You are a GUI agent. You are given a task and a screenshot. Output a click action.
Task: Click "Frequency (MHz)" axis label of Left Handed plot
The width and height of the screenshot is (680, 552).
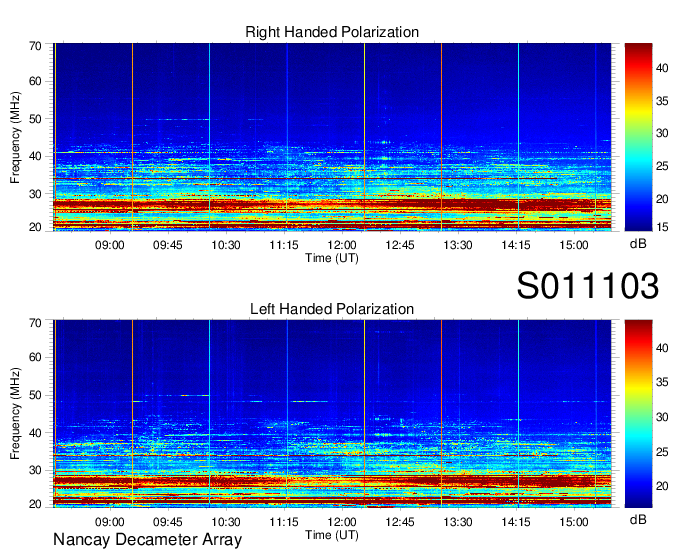point(15,414)
